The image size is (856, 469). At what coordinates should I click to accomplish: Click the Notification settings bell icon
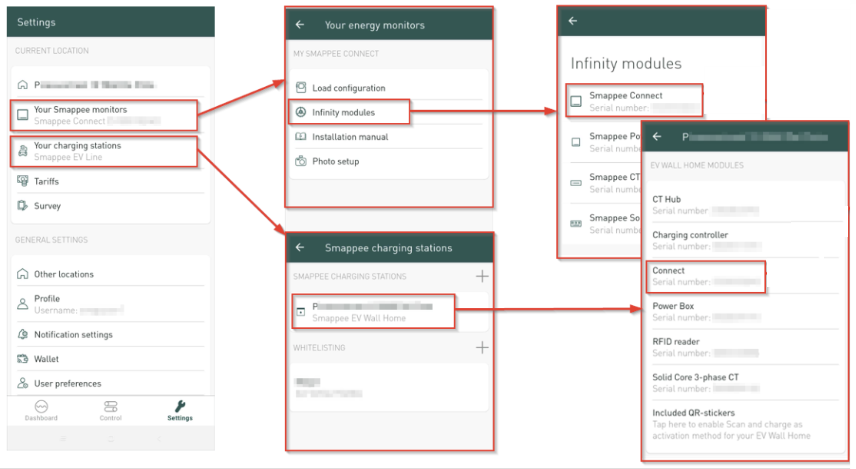pyautogui.click(x=22, y=334)
